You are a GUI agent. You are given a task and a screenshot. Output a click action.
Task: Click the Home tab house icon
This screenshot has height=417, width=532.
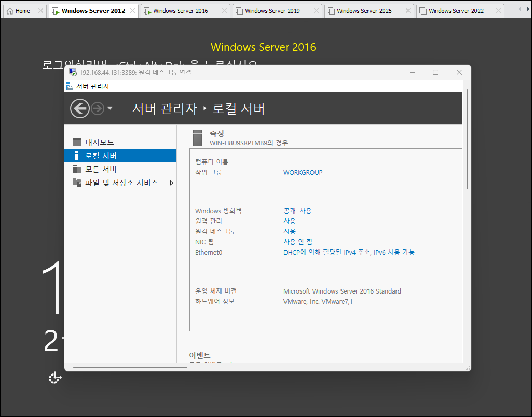click(10, 11)
